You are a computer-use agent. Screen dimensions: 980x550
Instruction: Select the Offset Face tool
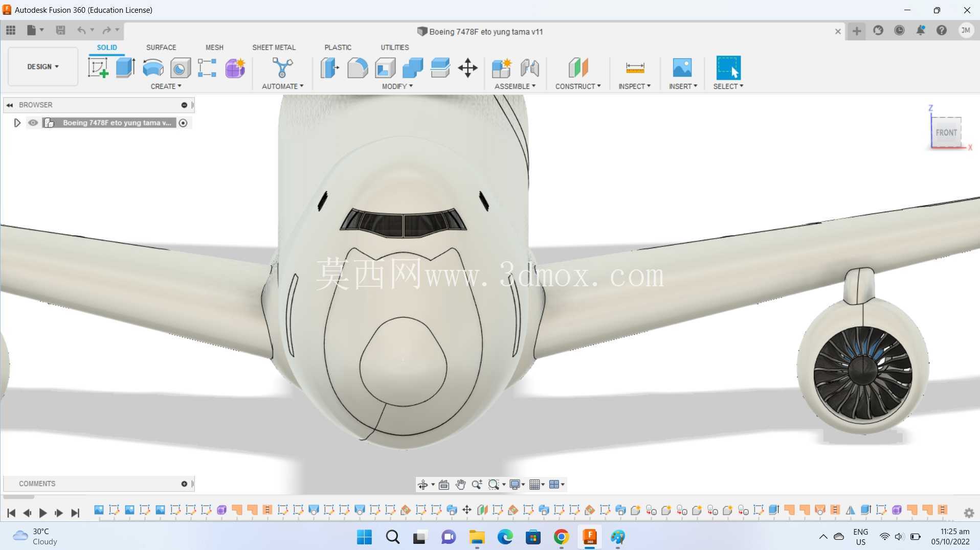440,67
